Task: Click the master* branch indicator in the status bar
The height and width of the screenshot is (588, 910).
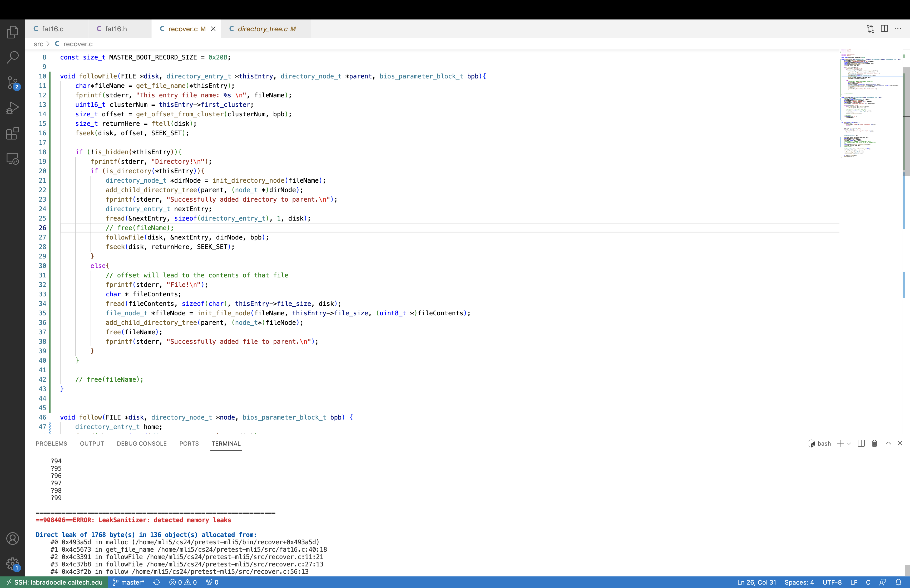Action: coord(128,582)
